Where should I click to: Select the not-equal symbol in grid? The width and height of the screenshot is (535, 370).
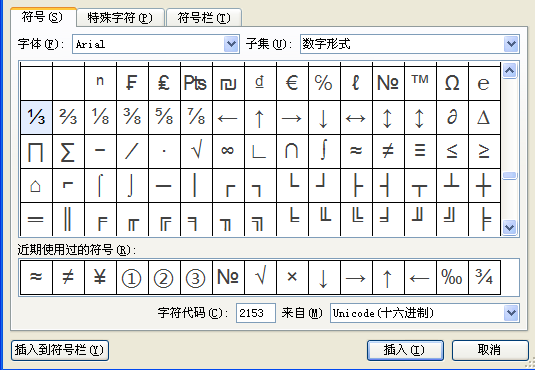388,151
